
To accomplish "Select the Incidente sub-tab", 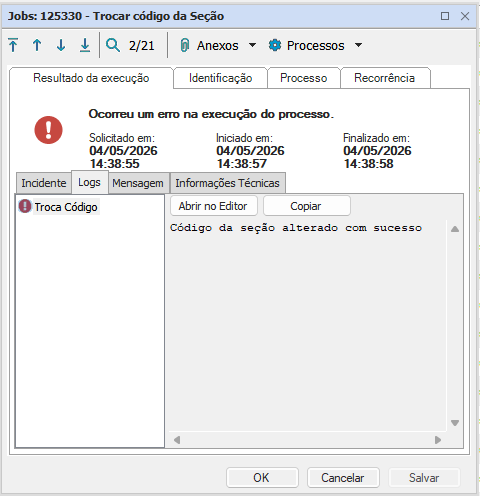I will [x=44, y=183].
